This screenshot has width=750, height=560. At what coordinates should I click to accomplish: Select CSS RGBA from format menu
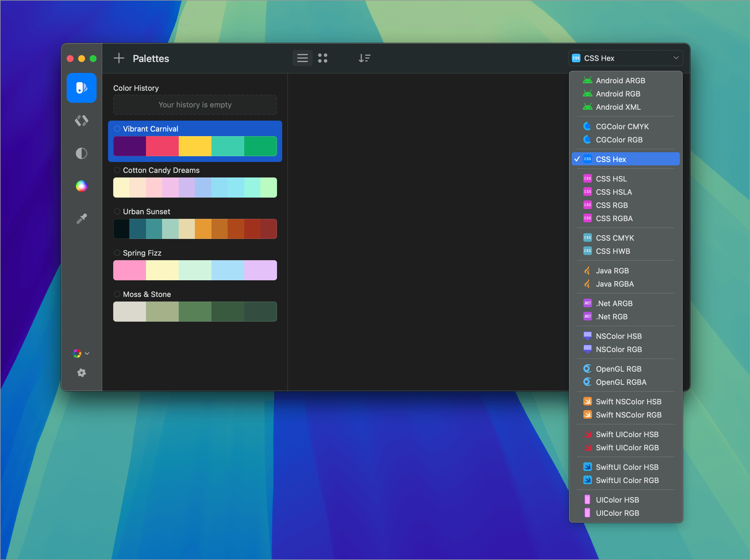click(614, 219)
